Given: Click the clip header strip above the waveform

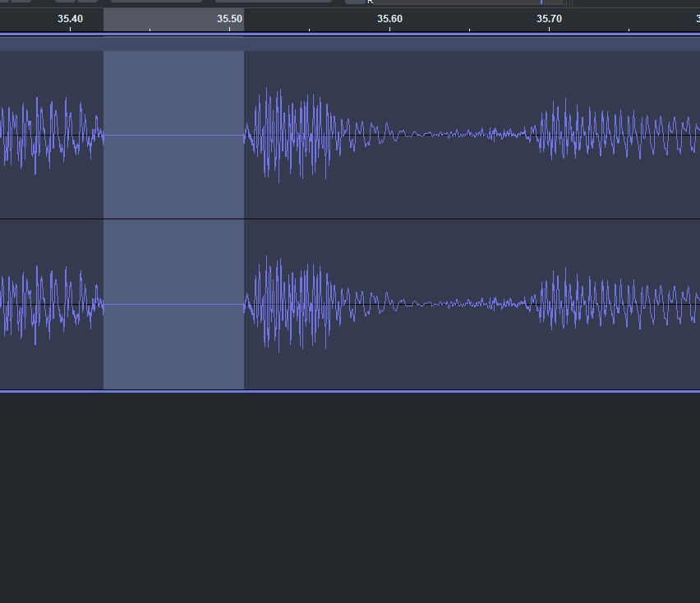Looking at the screenshot, I should (411, 44).
